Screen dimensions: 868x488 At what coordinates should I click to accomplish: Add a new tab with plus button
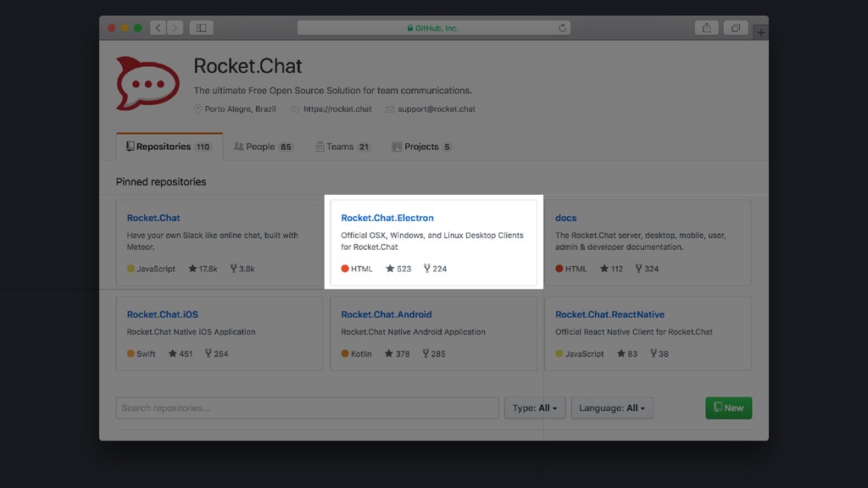[761, 33]
